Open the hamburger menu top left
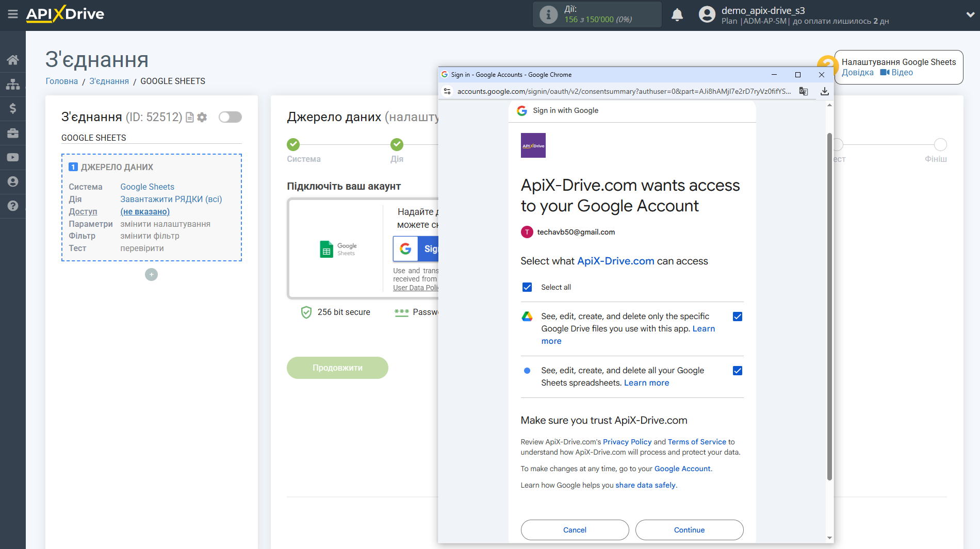This screenshot has width=980, height=549. tap(13, 14)
